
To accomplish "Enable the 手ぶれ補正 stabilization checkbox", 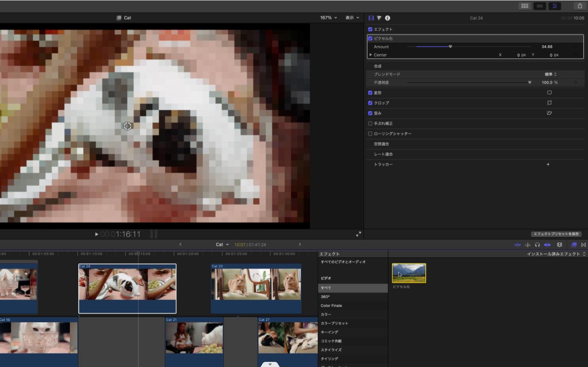I will coord(370,124).
